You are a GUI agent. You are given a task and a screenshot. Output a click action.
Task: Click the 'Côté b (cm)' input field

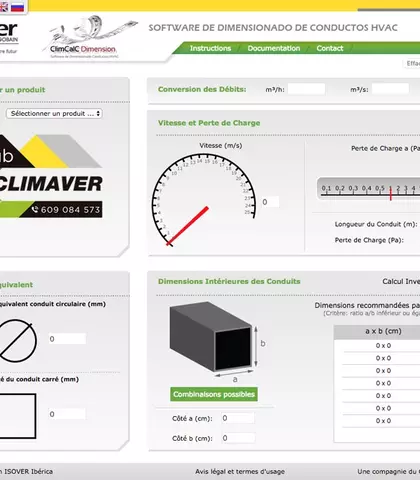pyautogui.click(x=238, y=438)
